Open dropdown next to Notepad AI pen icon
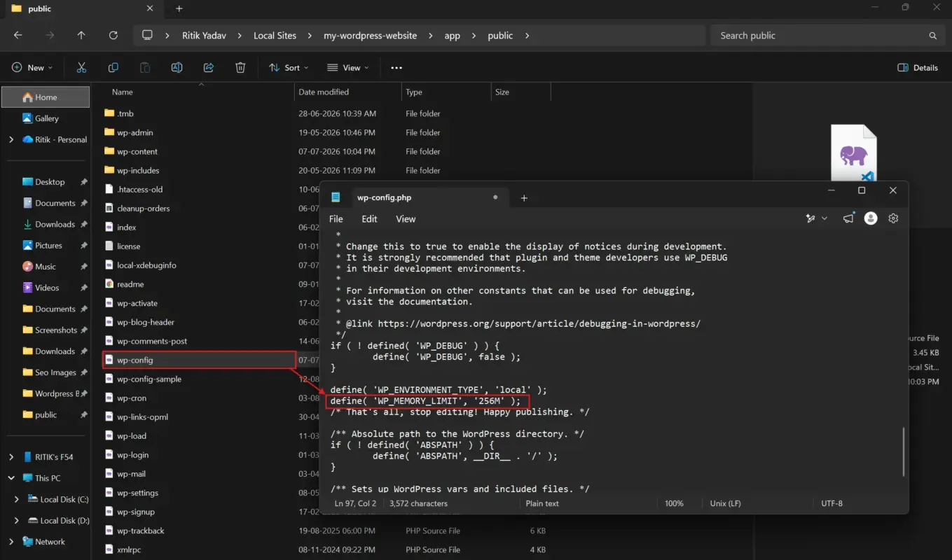Image resolution: width=952 pixels, height=560 pixels. [825, 218]
